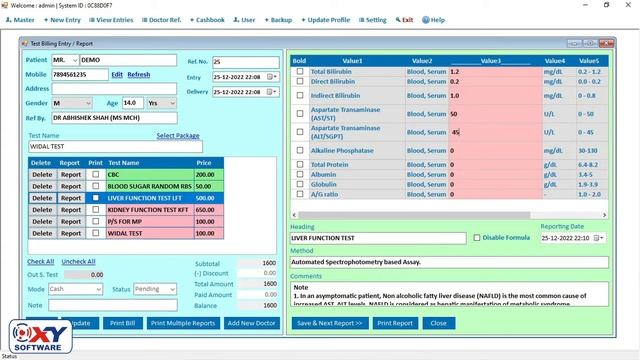Click the Select Package link
Image resolution: width=640 pixels, height=360 pixels.
[x=178, y=136]
